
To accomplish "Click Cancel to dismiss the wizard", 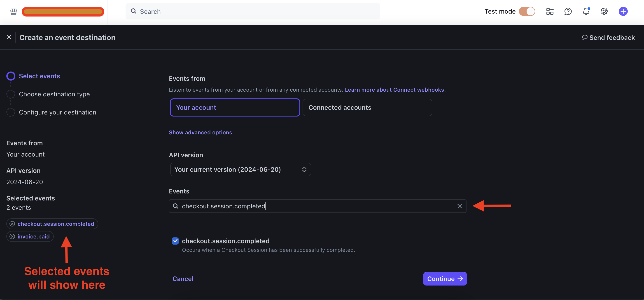I will [x=183, y=279].
